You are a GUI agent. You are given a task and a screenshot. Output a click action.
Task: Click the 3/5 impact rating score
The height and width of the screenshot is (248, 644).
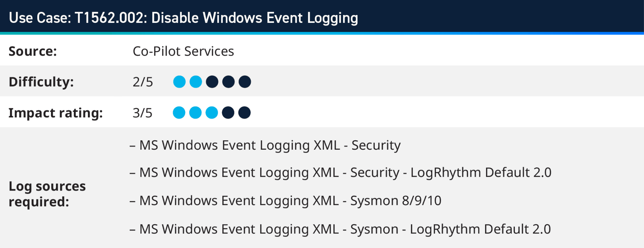coord(142,113)
